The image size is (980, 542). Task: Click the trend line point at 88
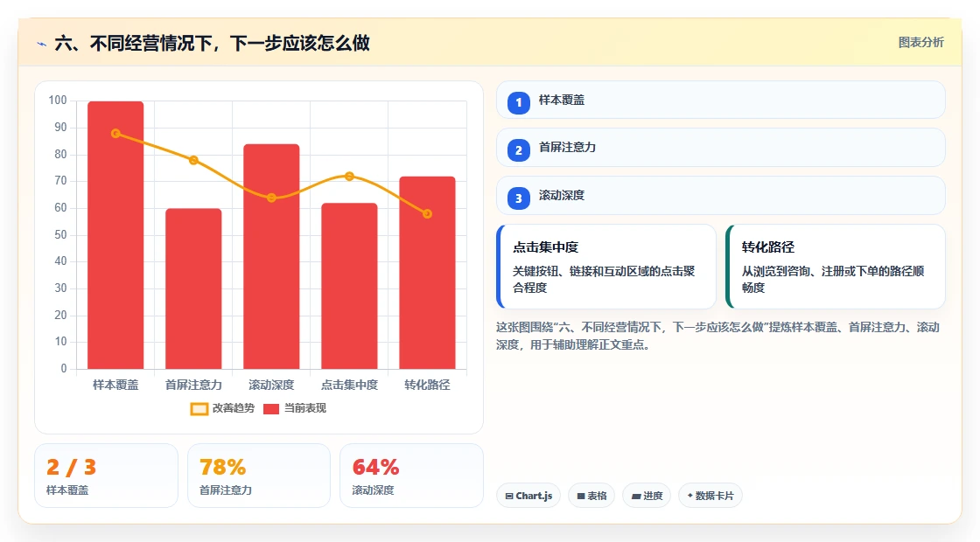pyautogui.click(x=115, y=134)
